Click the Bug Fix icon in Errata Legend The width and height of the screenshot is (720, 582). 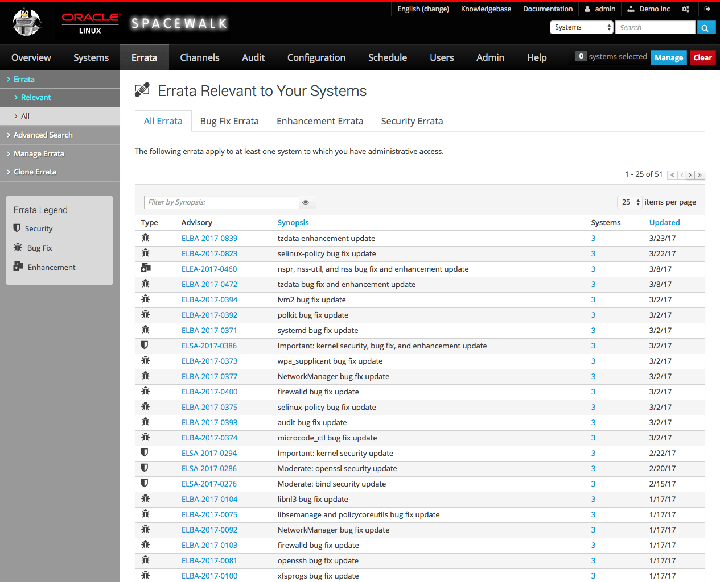[18, 248]
